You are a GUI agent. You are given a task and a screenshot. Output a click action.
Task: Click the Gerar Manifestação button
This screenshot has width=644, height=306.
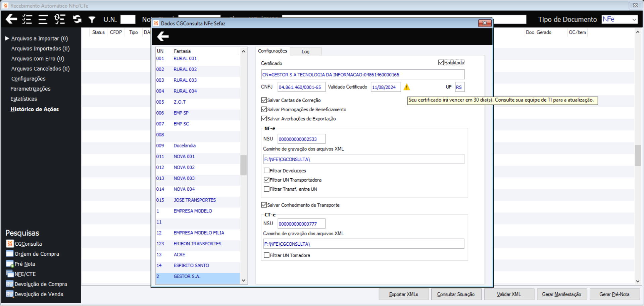[562, 294]
